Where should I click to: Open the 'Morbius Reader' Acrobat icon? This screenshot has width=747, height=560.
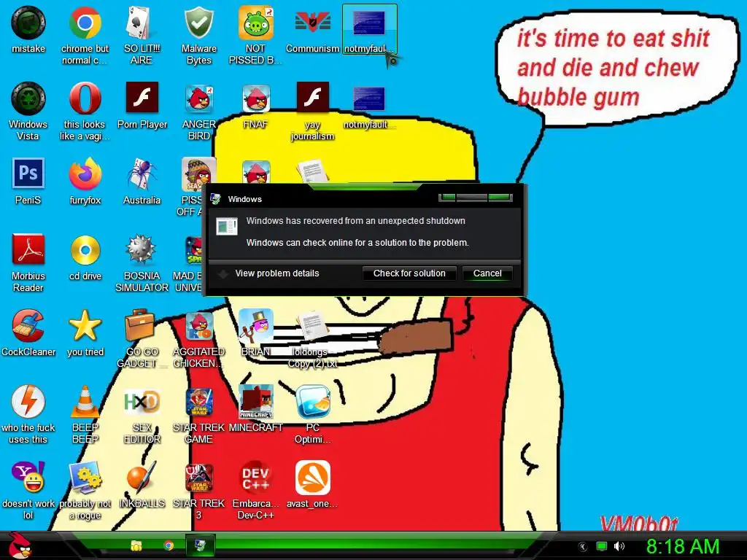[x=28, y=262]
